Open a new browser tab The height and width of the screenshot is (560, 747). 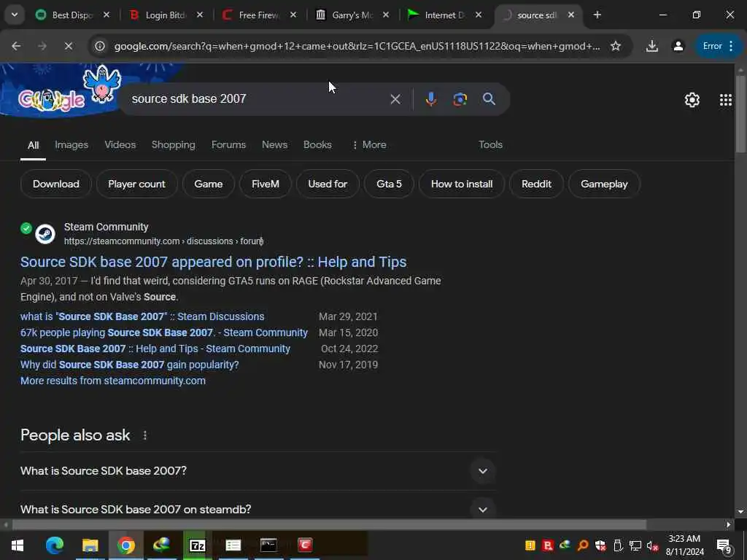(x=597, y=15)
